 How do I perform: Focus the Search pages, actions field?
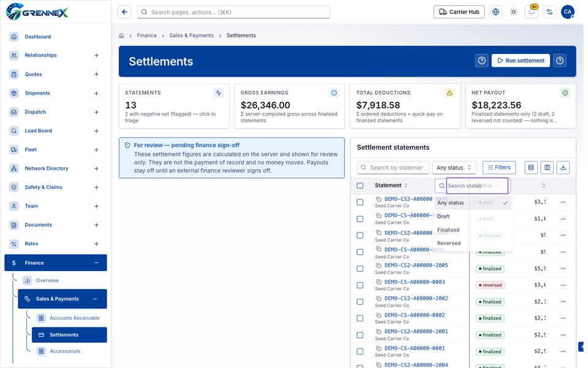click(233, 12)
